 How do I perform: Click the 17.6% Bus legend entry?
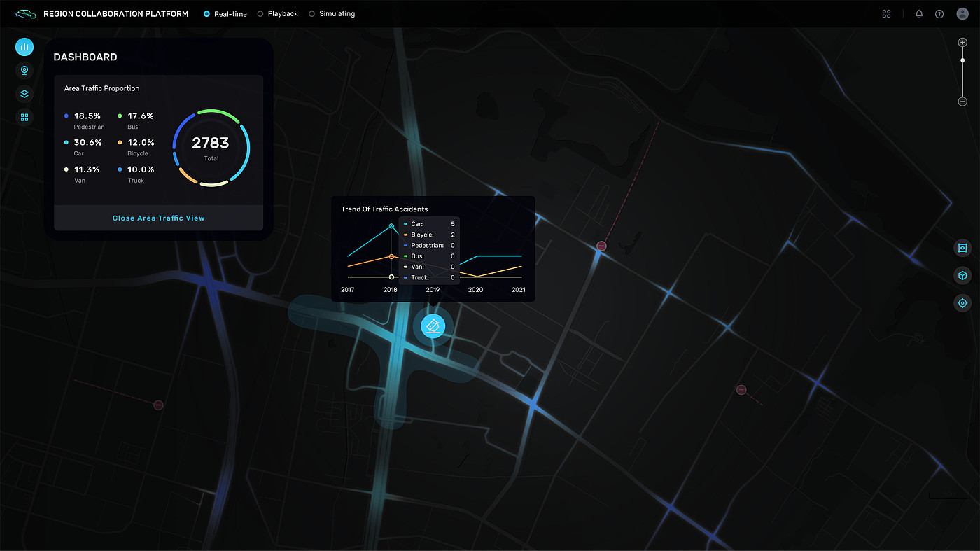pos(136,120)
